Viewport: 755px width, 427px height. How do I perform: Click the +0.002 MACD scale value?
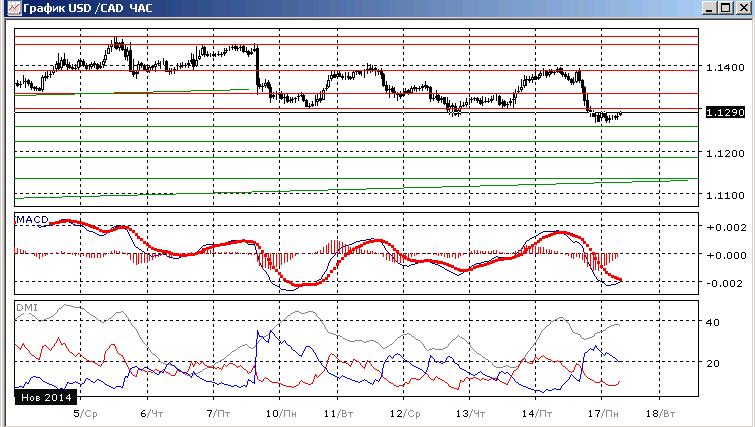[726, 227]
